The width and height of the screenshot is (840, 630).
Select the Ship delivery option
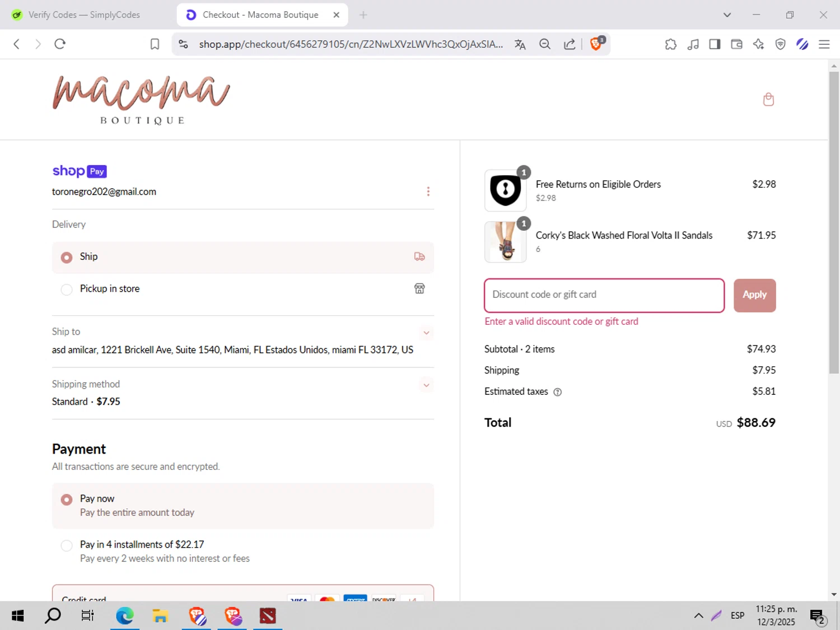point(243,257)
